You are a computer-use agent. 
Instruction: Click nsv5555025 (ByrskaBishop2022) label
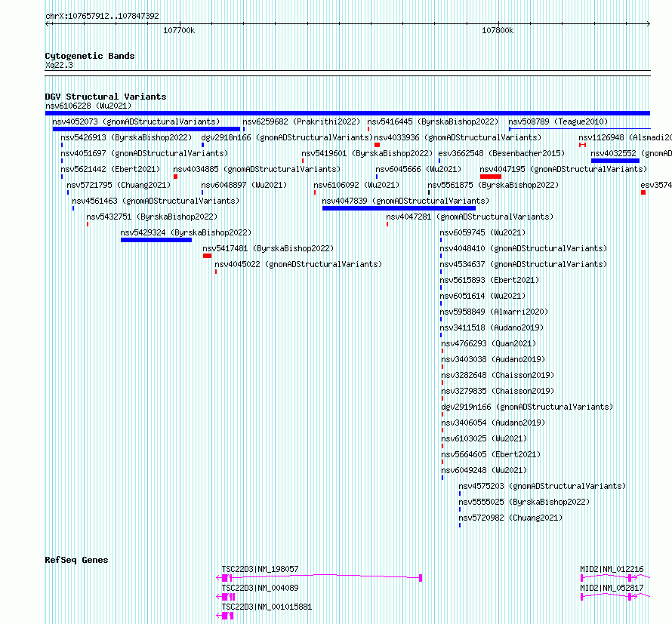pos(524,502)
